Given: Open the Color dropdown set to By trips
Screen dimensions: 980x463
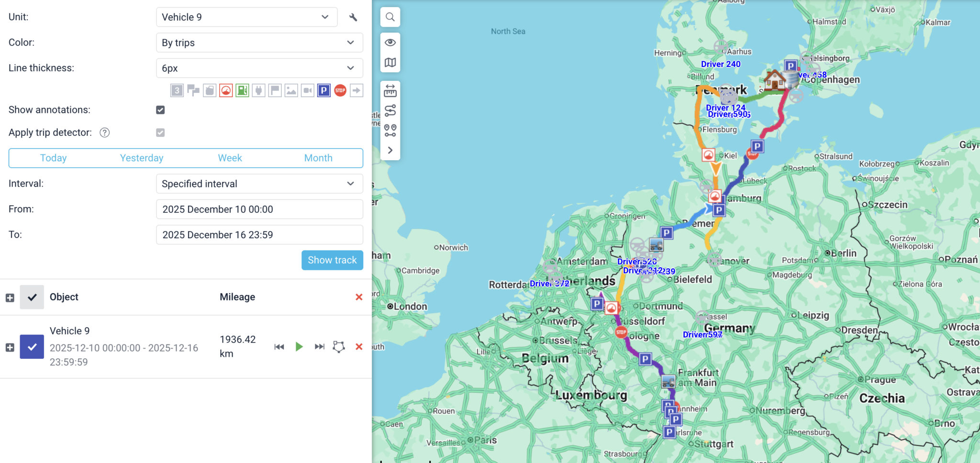Looking at the screenshot, I should click(x=259, y=43).
